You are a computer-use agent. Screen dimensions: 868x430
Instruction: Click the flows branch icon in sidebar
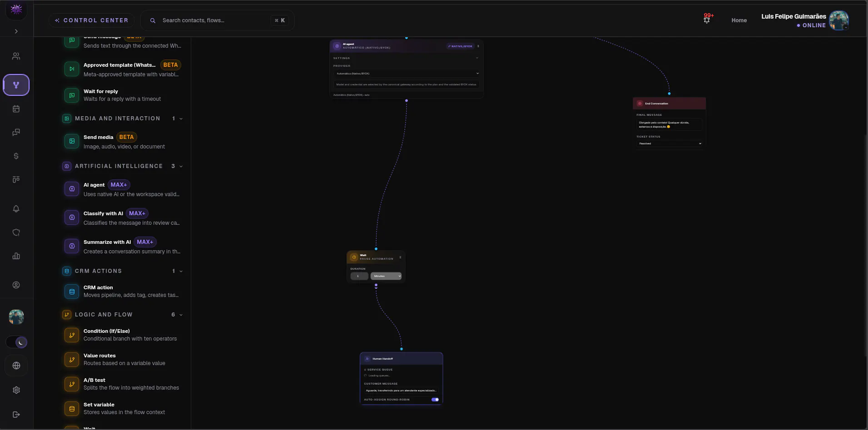(16, 85)
